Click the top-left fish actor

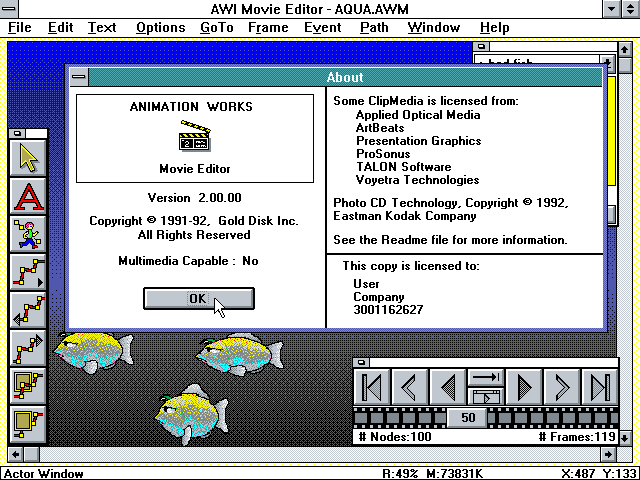pos(93,352)
